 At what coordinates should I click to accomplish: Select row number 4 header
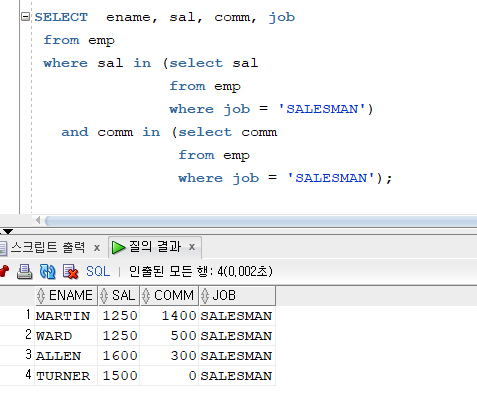tap(17, 375)
